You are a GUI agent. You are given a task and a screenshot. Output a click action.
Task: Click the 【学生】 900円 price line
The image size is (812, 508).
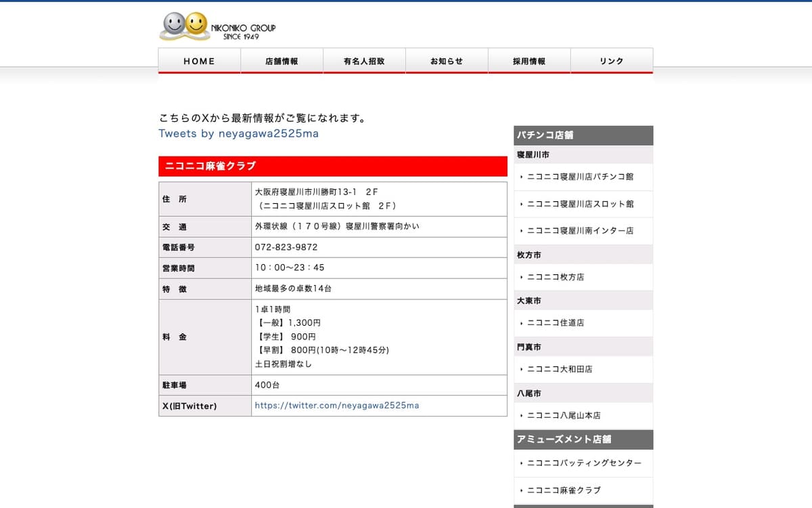(x=286, y=337)
